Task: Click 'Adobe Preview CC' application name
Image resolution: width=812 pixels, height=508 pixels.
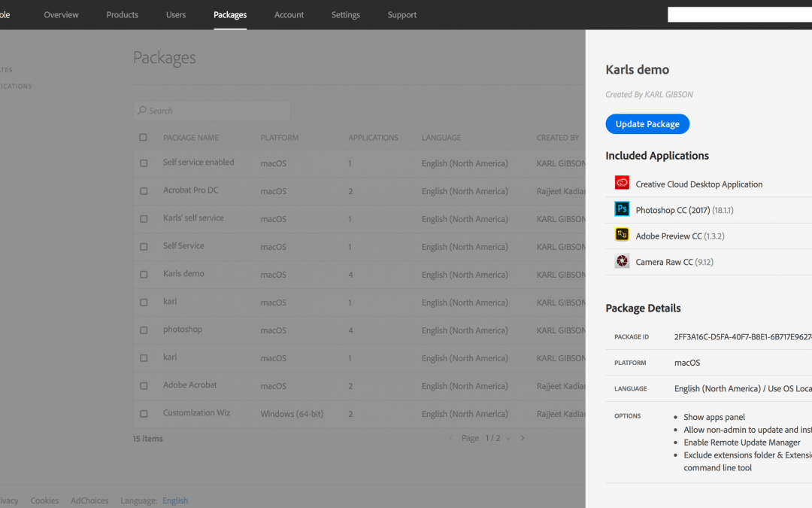Action: pos(668,236)
